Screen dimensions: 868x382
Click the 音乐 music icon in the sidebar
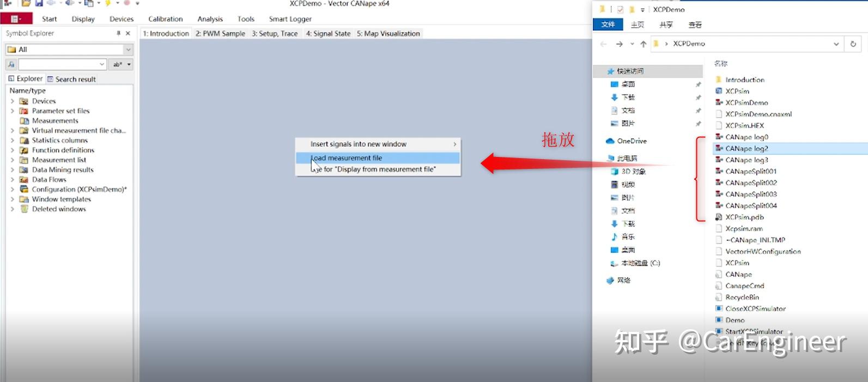click(x=615, y=237)
